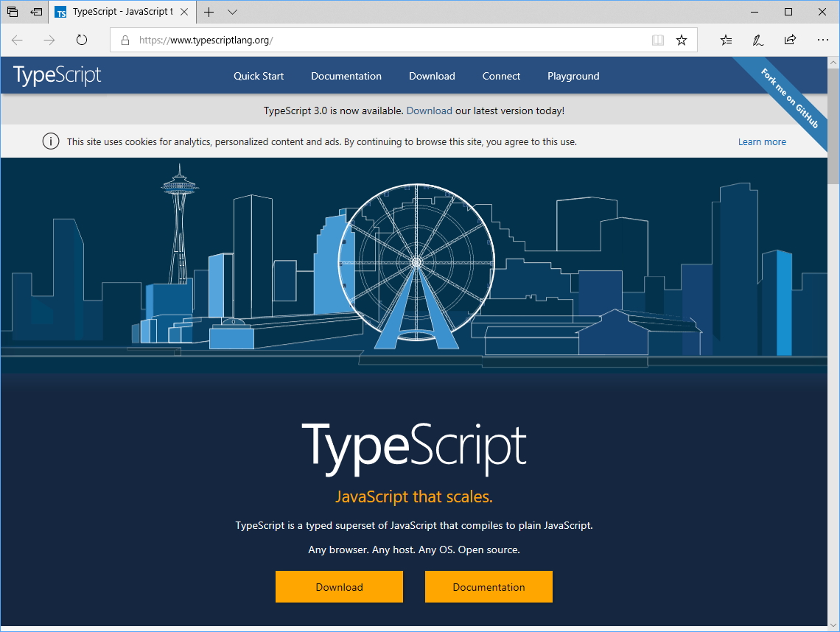Click the Fork me on GitHub ribbon
The width and height of the screenshot is (840, 632).
pyautogui.click(x=792, y=96)
